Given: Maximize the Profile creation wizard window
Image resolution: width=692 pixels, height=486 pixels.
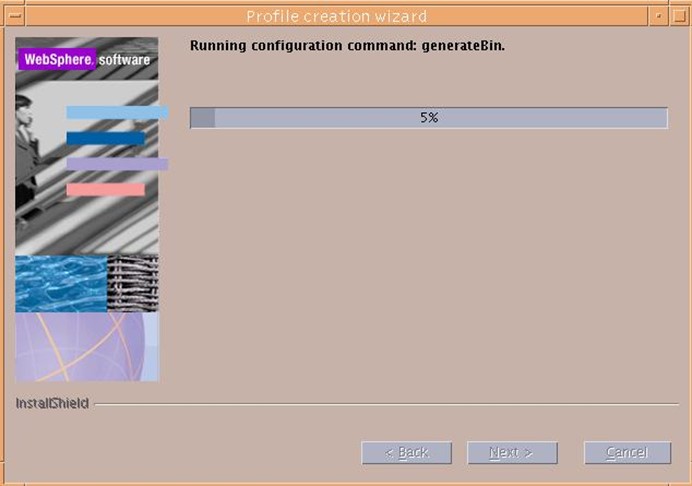Looking at the screenshot, I should coord(679,16).
